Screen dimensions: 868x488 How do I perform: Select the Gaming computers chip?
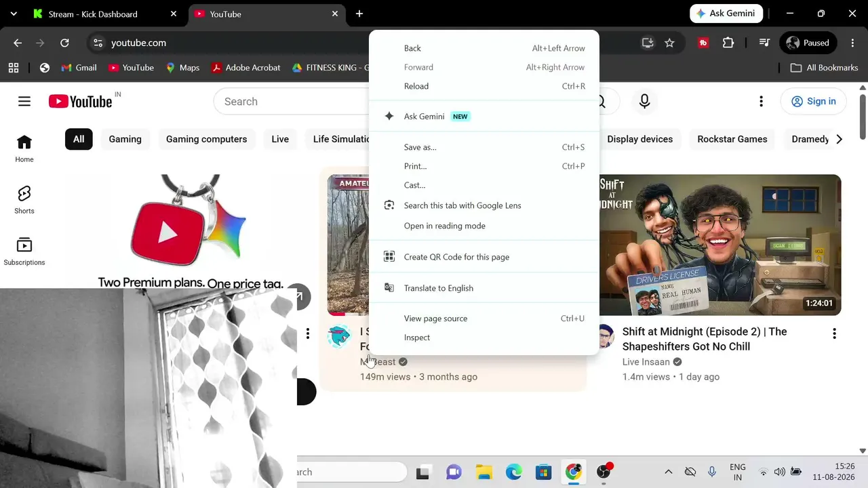point(207,139)
